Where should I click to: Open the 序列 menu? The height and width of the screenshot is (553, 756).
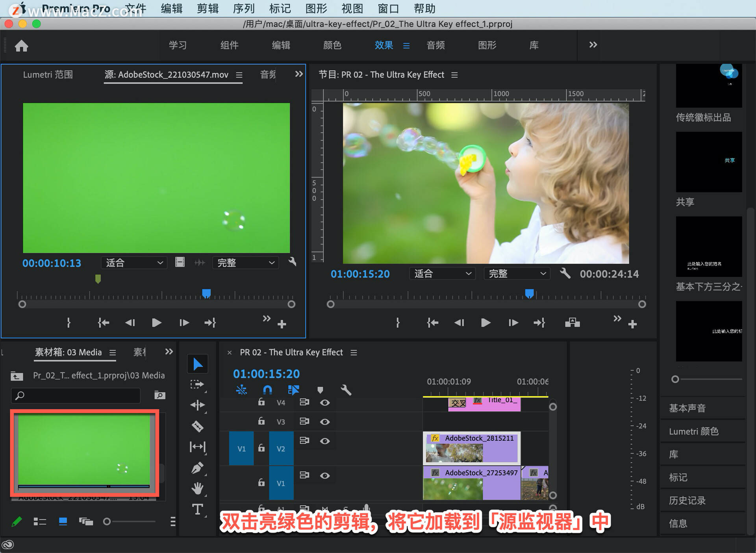[x=243, y=8]
